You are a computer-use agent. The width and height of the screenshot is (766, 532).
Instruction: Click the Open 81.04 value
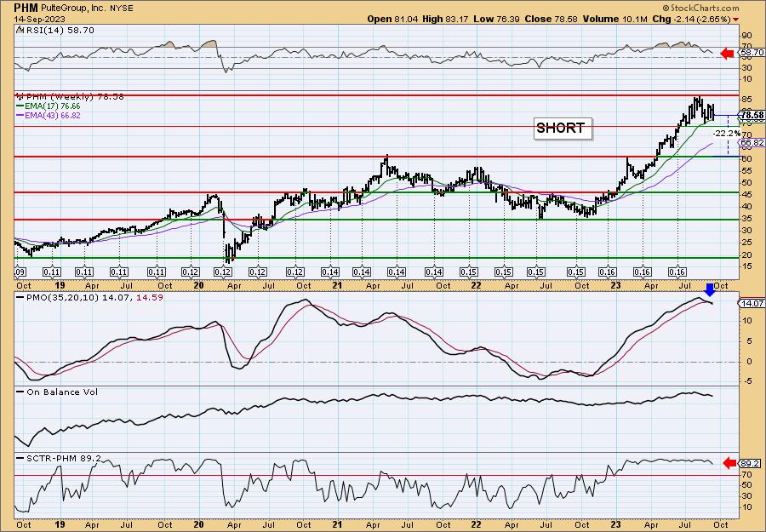pyautogui.click(x=391, y=19)
